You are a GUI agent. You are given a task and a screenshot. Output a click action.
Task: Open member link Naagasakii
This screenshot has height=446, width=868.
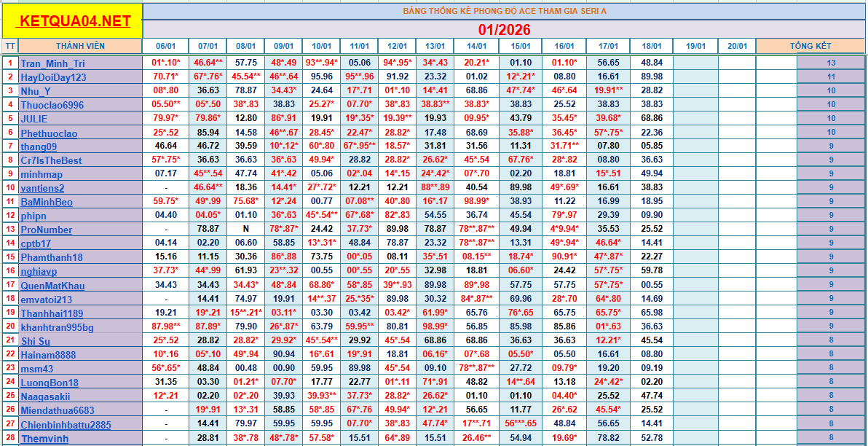(x=45, y=396)
